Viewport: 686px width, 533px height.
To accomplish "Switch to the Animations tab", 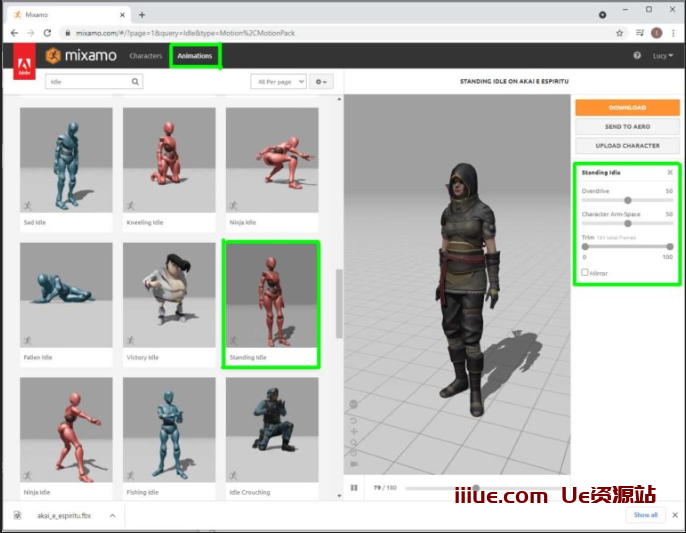I will pyautogui.click(x=195, y=56).
